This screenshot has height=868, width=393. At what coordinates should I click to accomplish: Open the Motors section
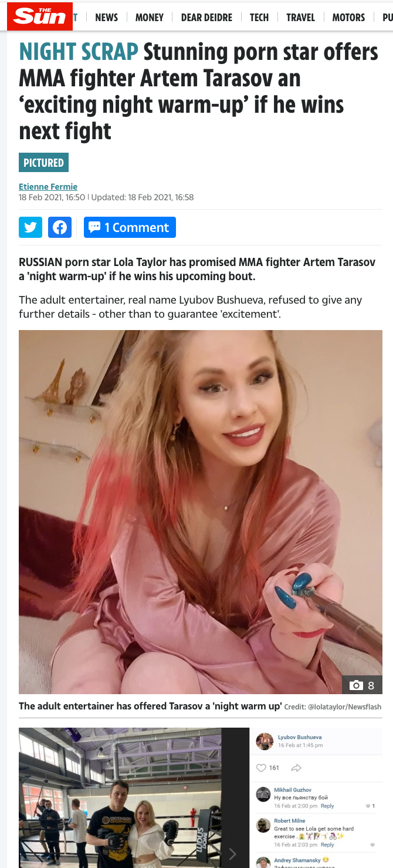(348, 17)
